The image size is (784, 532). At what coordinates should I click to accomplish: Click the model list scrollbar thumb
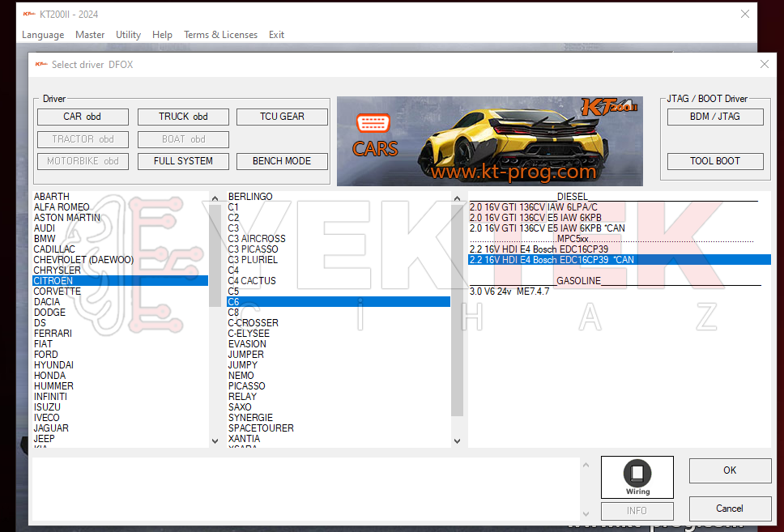tap(457, 310)
